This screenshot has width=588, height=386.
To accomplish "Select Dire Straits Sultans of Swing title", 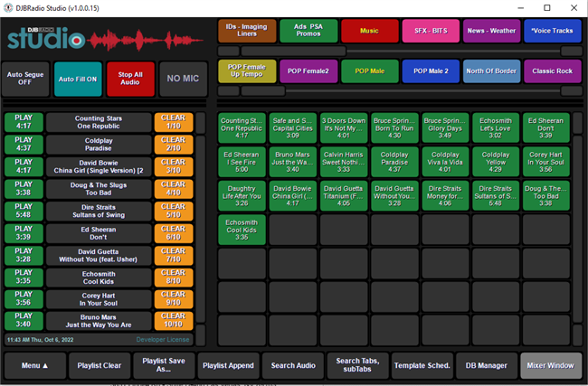I will point(99,211).
